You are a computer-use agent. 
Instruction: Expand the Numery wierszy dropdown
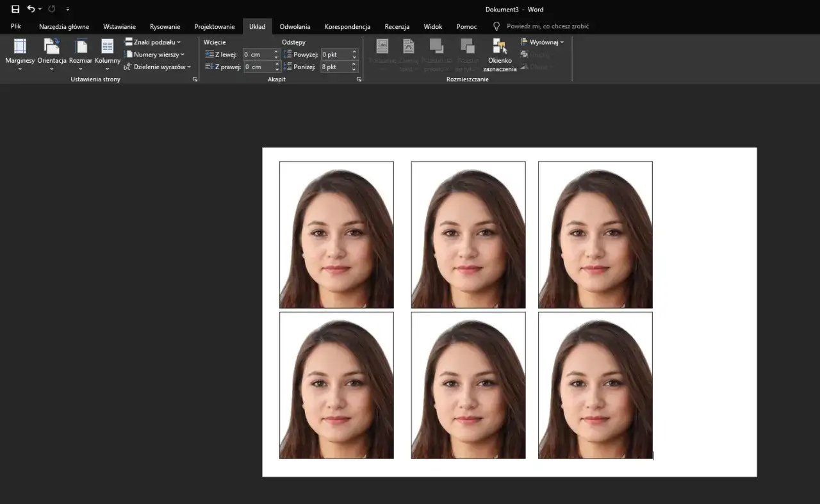click(x=156, y=54)
